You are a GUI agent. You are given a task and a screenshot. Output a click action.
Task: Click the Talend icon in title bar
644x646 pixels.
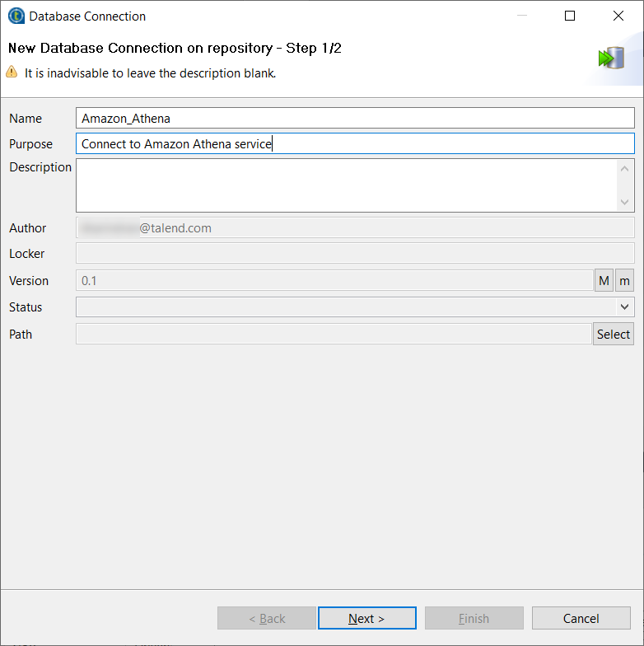click(16, 16)
